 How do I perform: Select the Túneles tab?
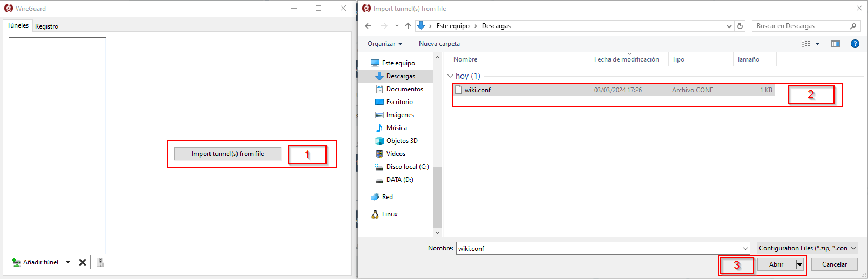point(18,25)
